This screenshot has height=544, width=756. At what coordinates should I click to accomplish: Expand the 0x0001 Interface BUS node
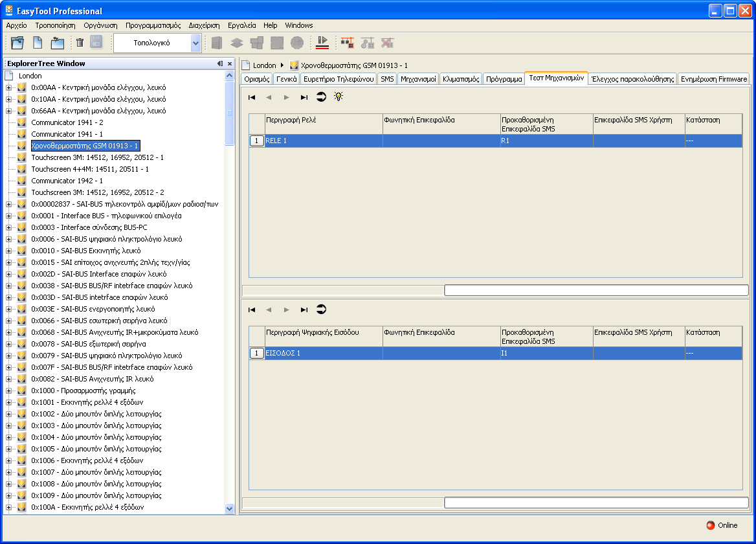8,216
